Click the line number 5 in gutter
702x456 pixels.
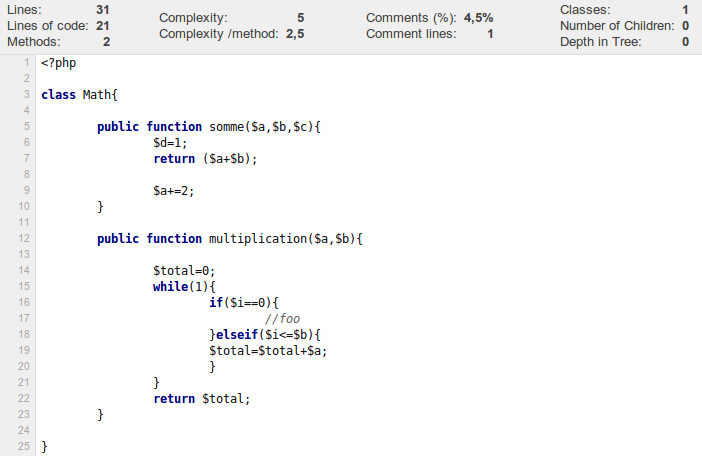pyautogui.click(x=25, y=127)
